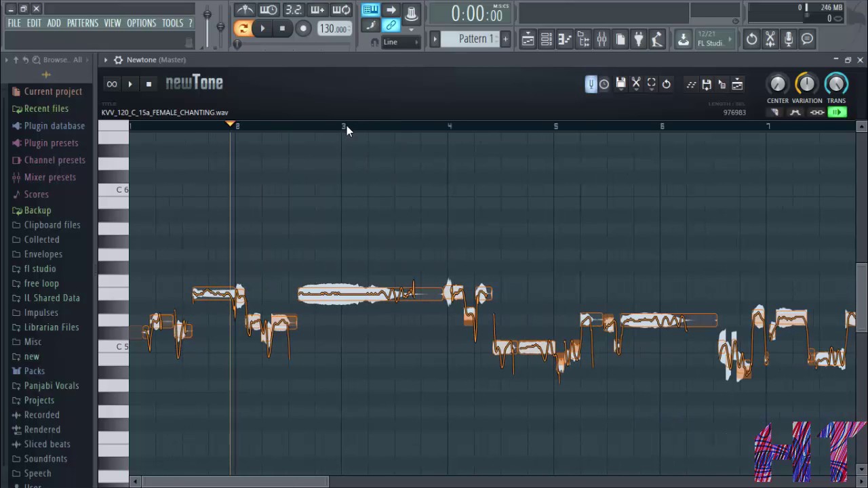
Task: Toggle loop recording button
Action: 341,9
